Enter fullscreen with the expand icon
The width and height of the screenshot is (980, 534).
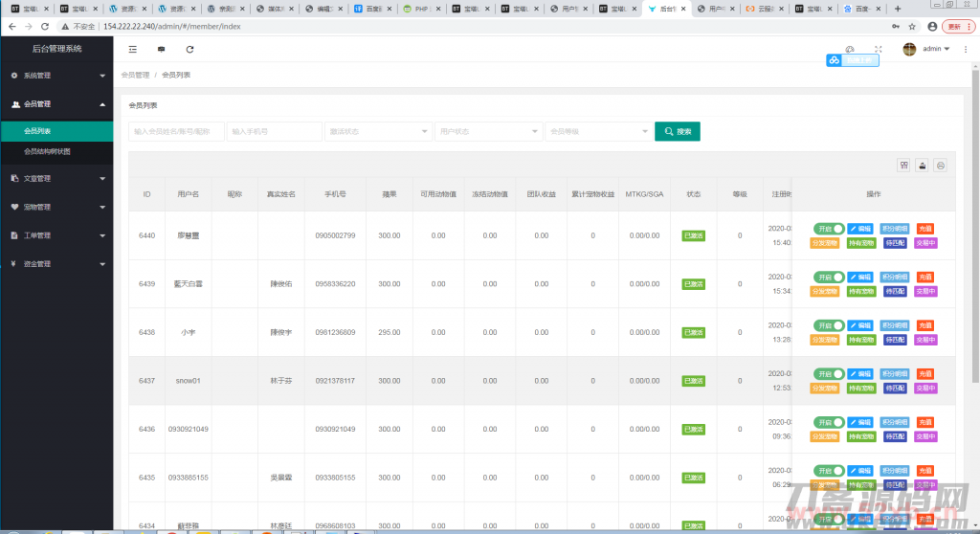pos(879,49)
